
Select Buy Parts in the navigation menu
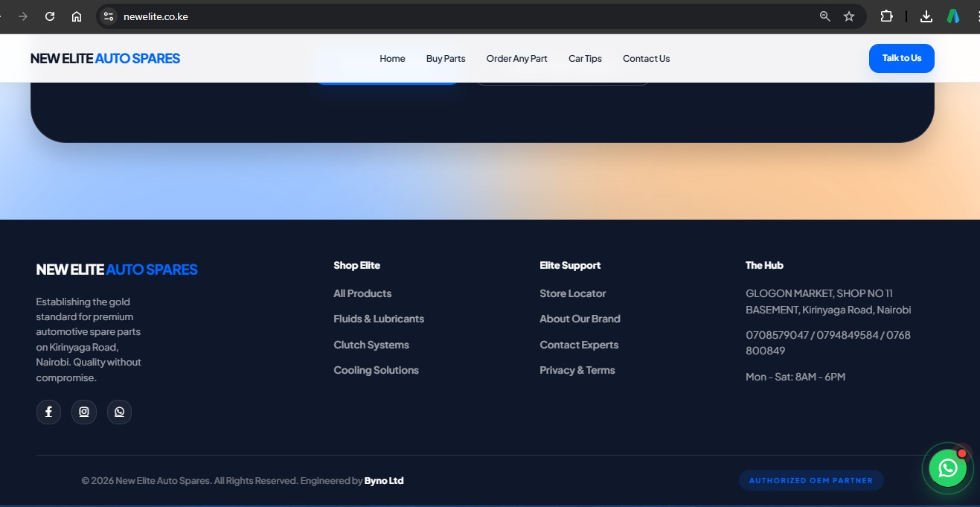446,59
